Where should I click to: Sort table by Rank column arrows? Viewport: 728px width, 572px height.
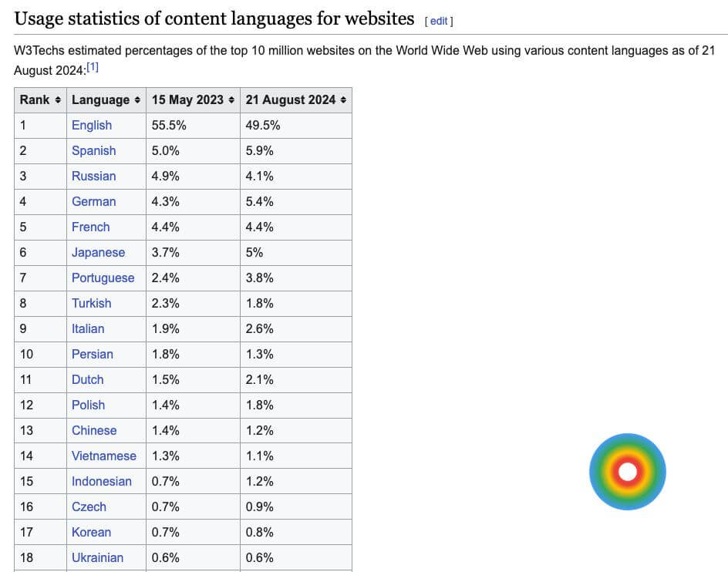tap(58, 100)
